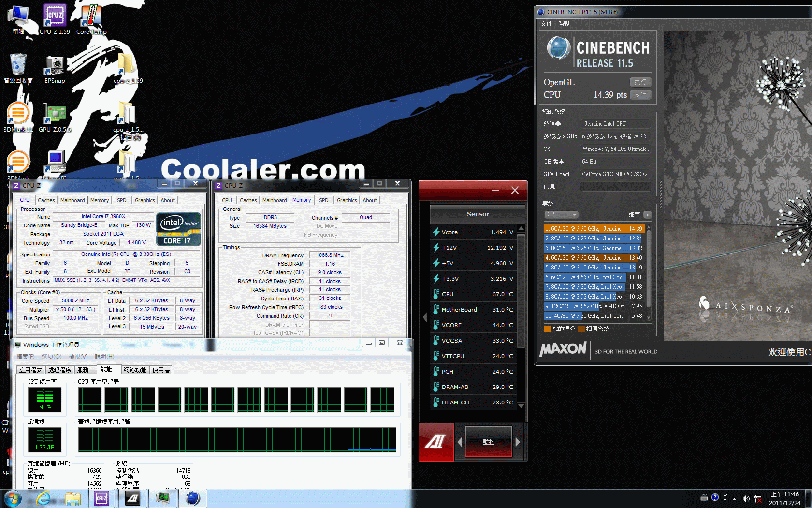
Task: Select ranking row 9 AMD Opteron 12C/12T
Action: click(x=594, y=306)
